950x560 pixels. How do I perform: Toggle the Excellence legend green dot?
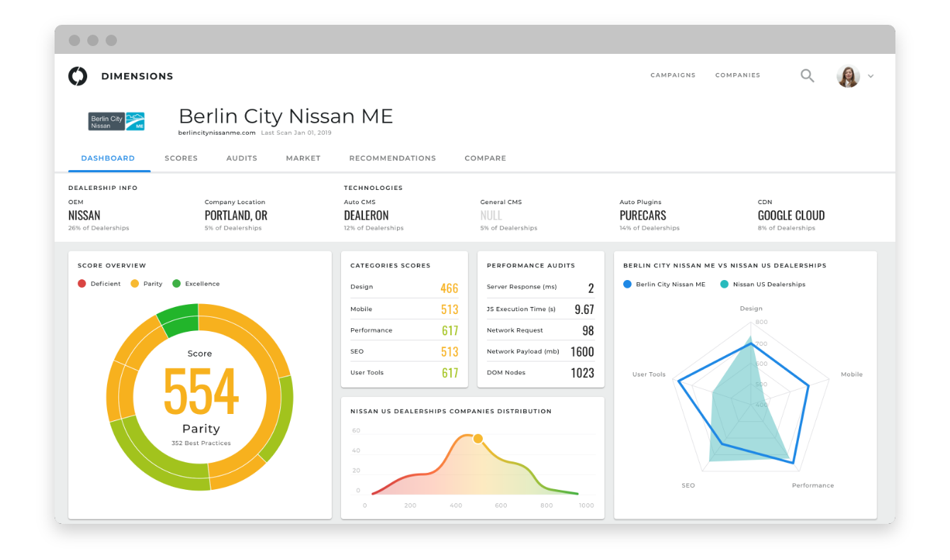tap(177, 284)
